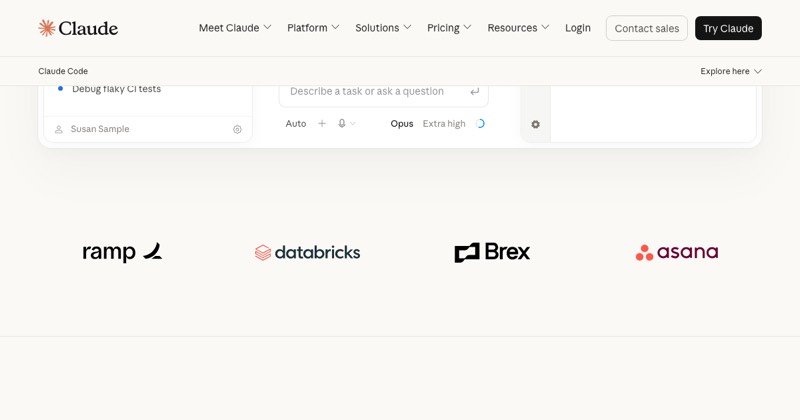
Task: Click the dark gear icon in side panel
Action: click(x=535, y=124)
